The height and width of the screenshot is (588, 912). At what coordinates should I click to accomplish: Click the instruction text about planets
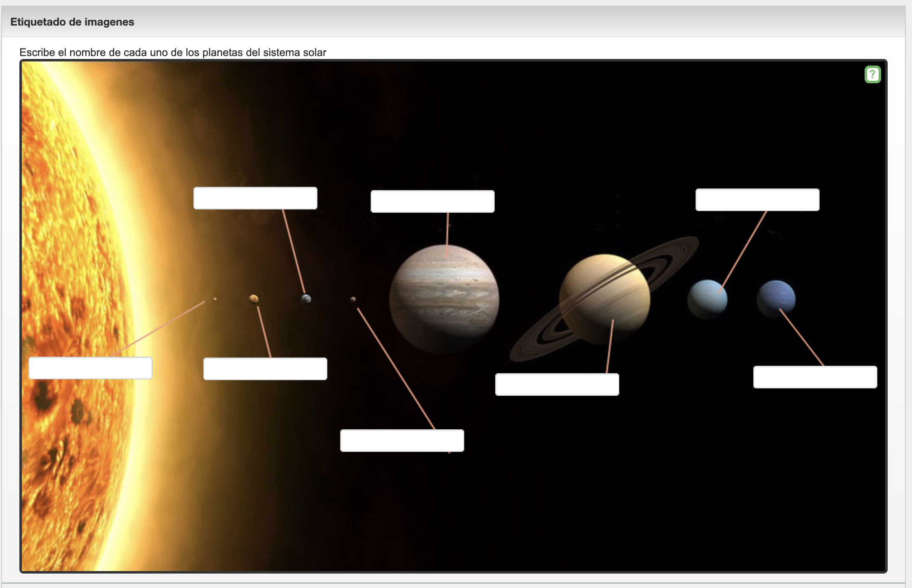click(173, 52)
